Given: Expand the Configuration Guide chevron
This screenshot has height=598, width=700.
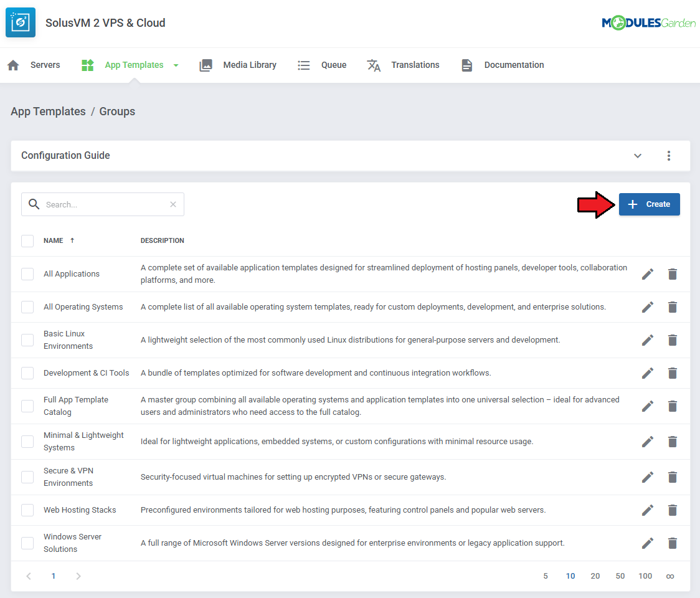Looking at the screenshot, I should tap(638, 156).
